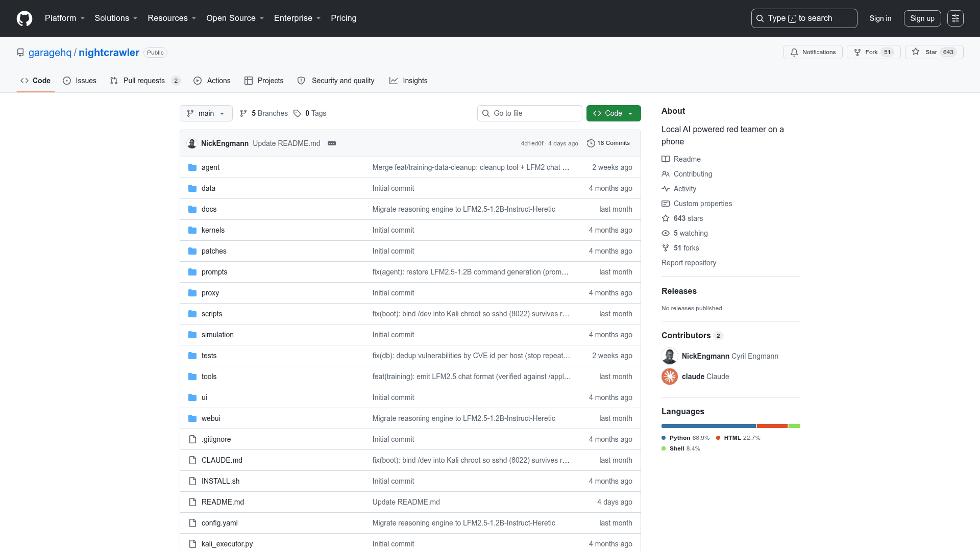Screen dimensions: 980x551
Task: Focus the Type to search box
Action: point(804,18)
